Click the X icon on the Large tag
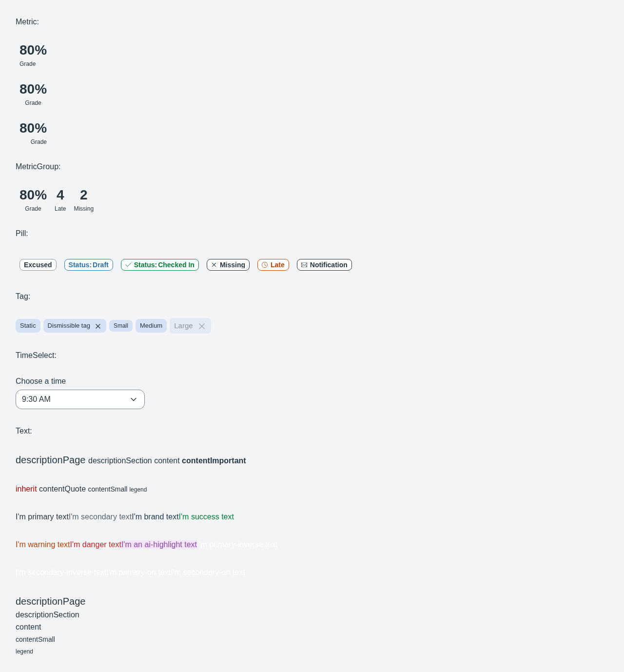The width and height of the screenshot is (624, 672). pos(202,326)
